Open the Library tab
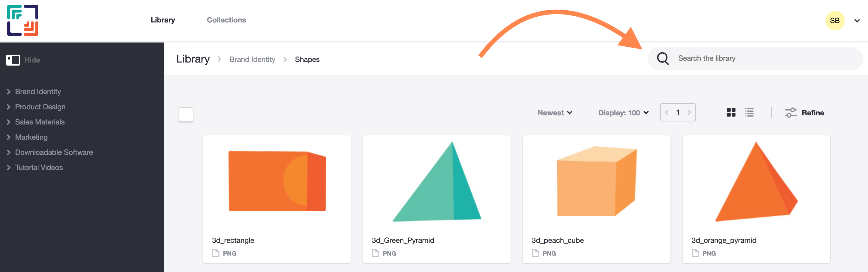This screenshot has height=272, width=868. pos(163,20)
